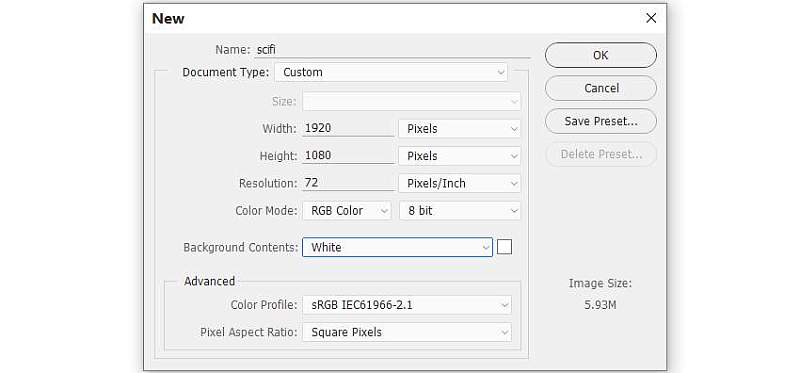Expand the Width units dropdown

click(x=459, y=129)
